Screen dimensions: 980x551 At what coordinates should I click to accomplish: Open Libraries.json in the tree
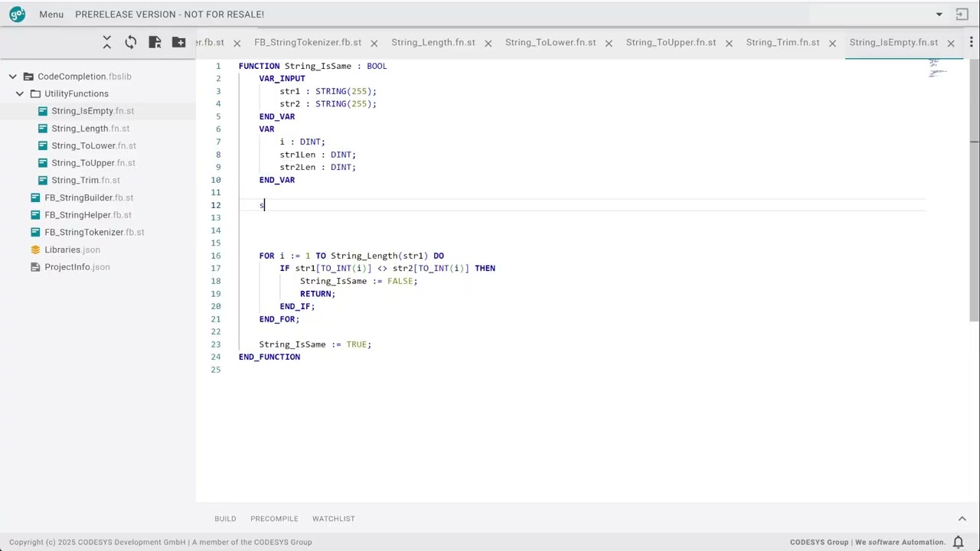(72, 249)
